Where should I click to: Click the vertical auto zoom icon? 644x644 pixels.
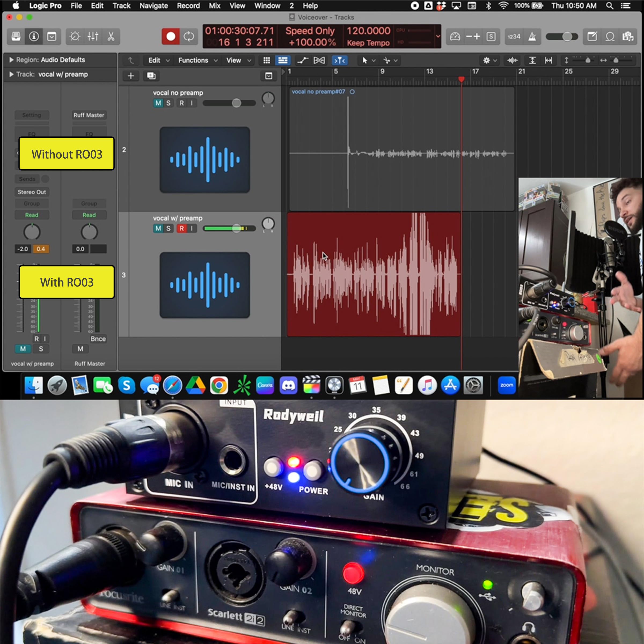(532, 60)
